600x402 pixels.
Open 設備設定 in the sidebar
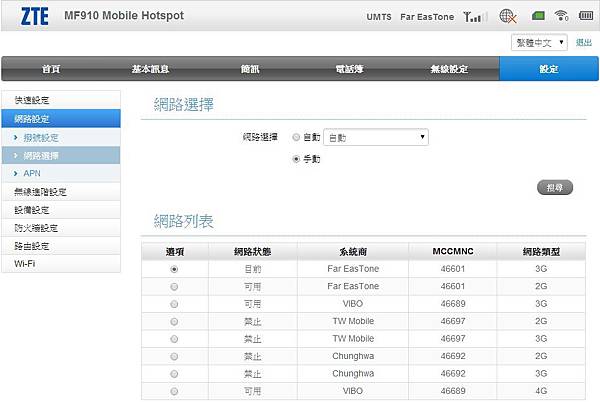(x=61, y=210)
